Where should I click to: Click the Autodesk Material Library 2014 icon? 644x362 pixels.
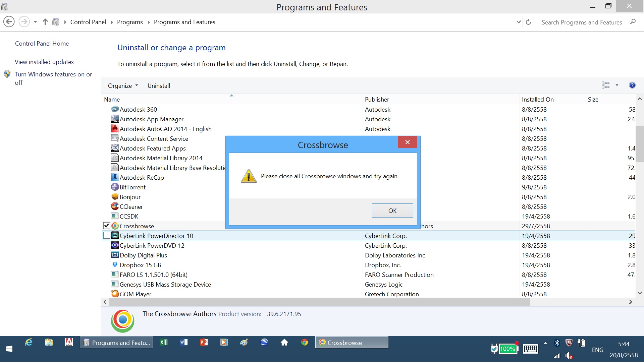(x=115, y=158)
